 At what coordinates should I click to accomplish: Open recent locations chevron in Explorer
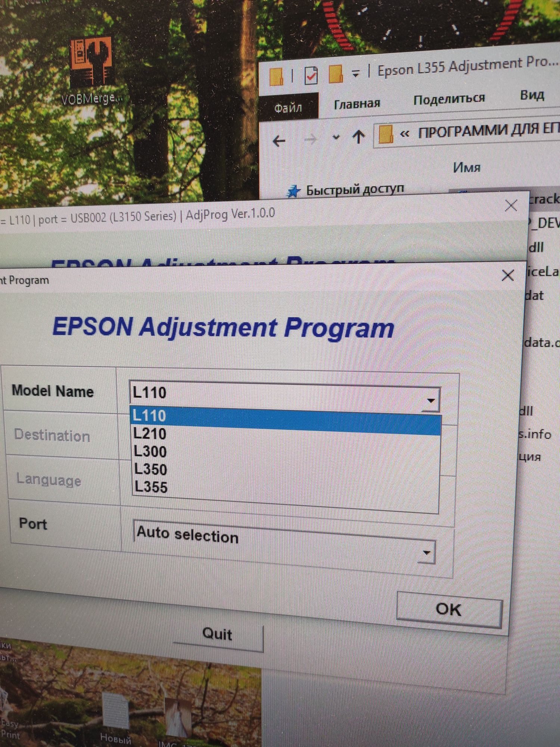point(336,138)
